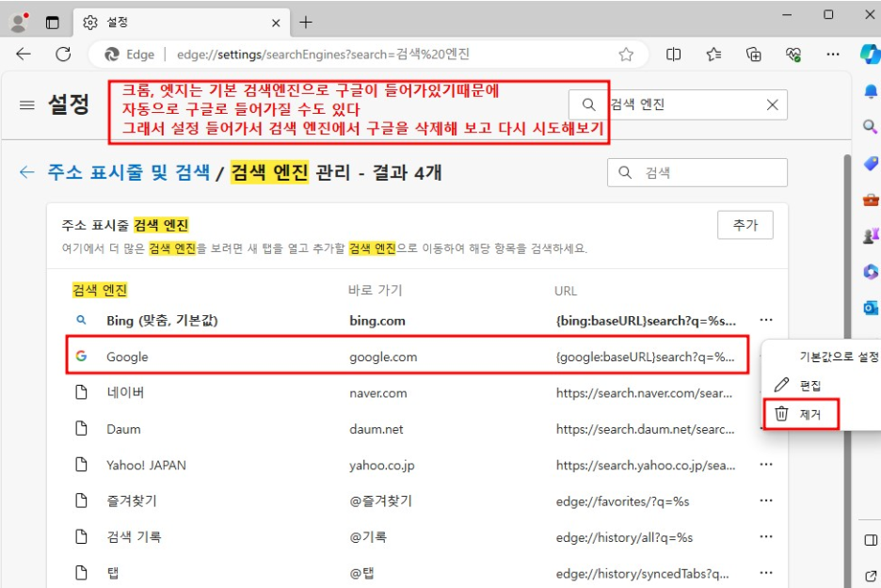Open split screen icon in toolbar
The image size is (881, 588).
(x=673, y=55)
